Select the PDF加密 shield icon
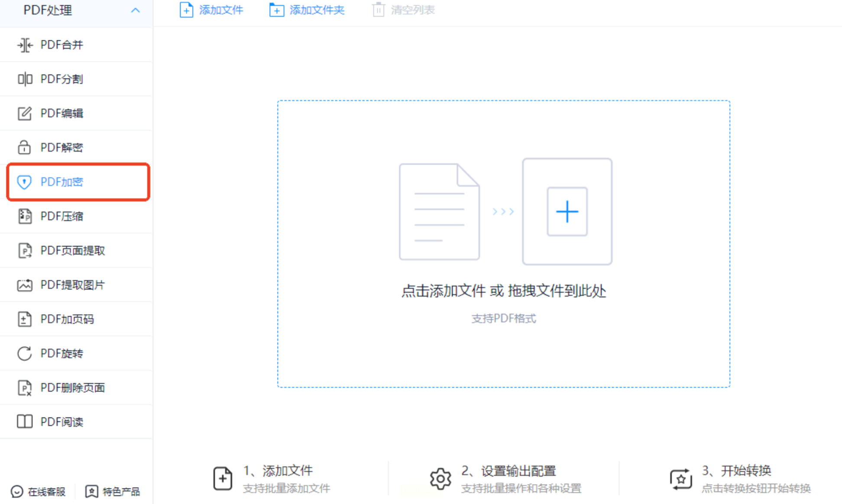The image size is (842, 504). point(24,182)
